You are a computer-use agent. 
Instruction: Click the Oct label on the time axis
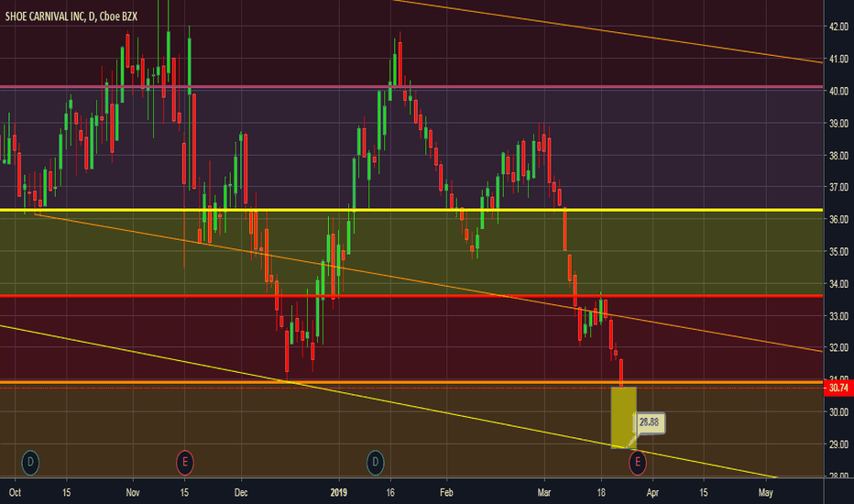pos(15,493)
